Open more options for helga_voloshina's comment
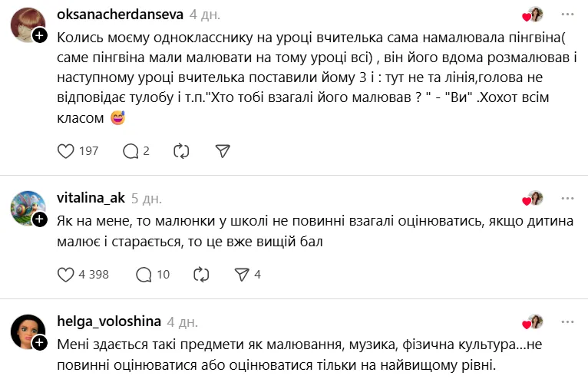The width and height of the screenshot is (588, 389). (x=567, y=321)
